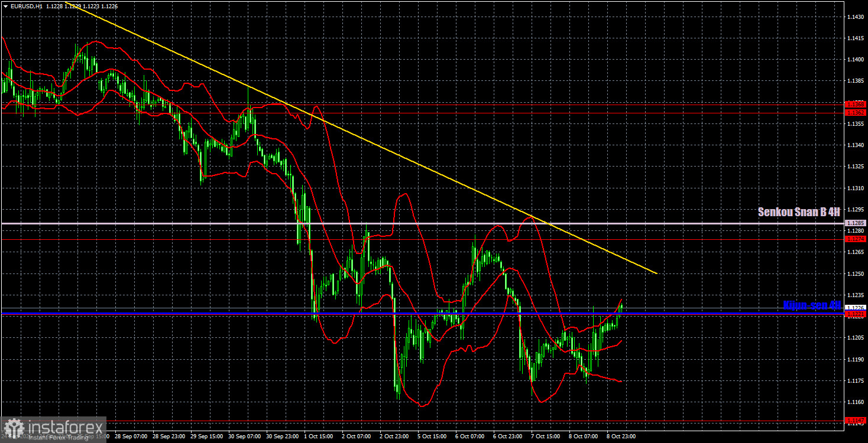Select the Kijun-sen 4H label
Viewport: 868px width, 443px height.
point(812,305)
